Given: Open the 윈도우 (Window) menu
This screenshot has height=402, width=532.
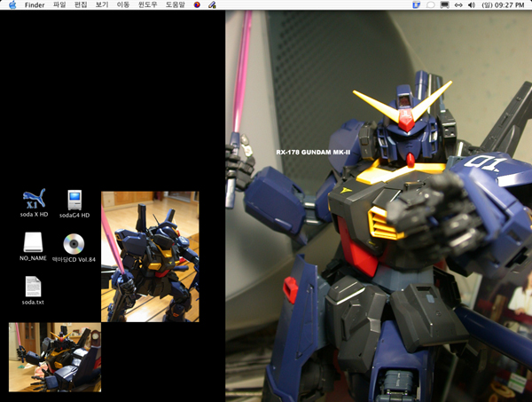Looking at the screenshot, I should coord(147,5).
